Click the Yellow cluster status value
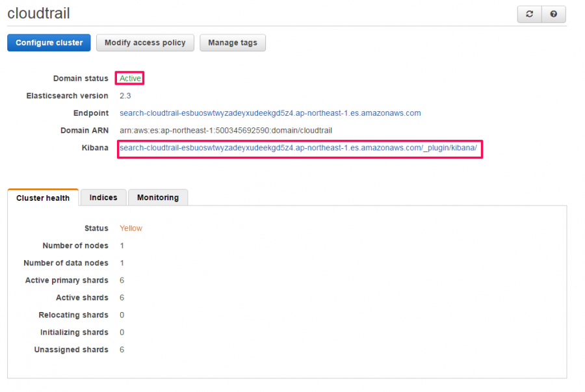The width and height of the screenshot is (585, 392). coord(131,228)
